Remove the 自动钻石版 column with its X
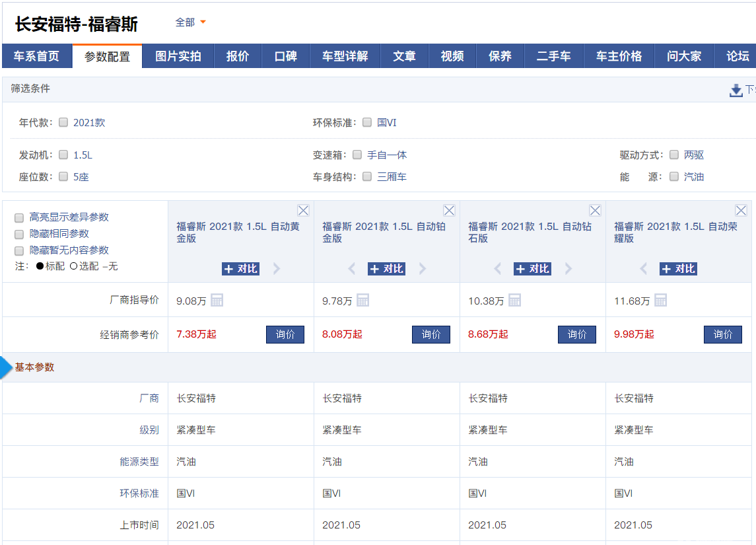 [x=596, y=211]
